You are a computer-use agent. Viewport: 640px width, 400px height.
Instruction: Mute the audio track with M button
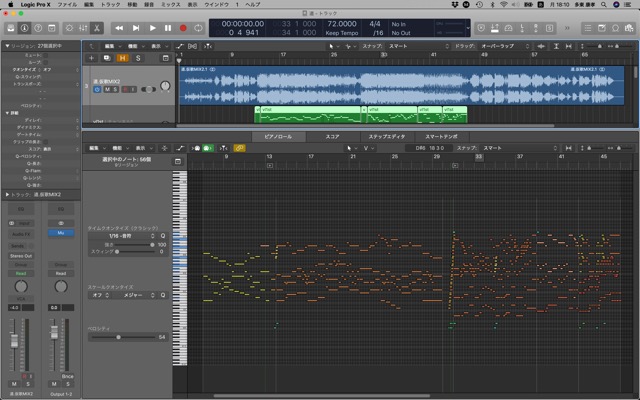[x=107, y=89]
